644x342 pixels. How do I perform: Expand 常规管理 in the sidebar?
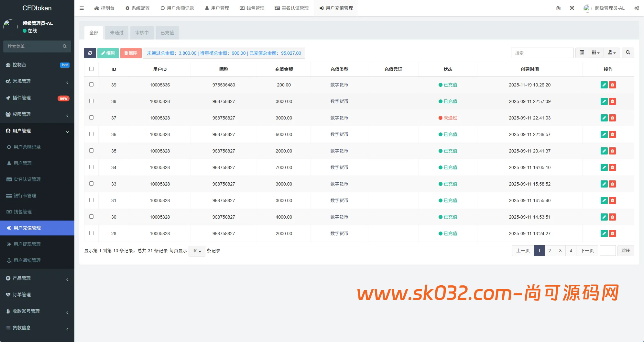click(37, 81)
